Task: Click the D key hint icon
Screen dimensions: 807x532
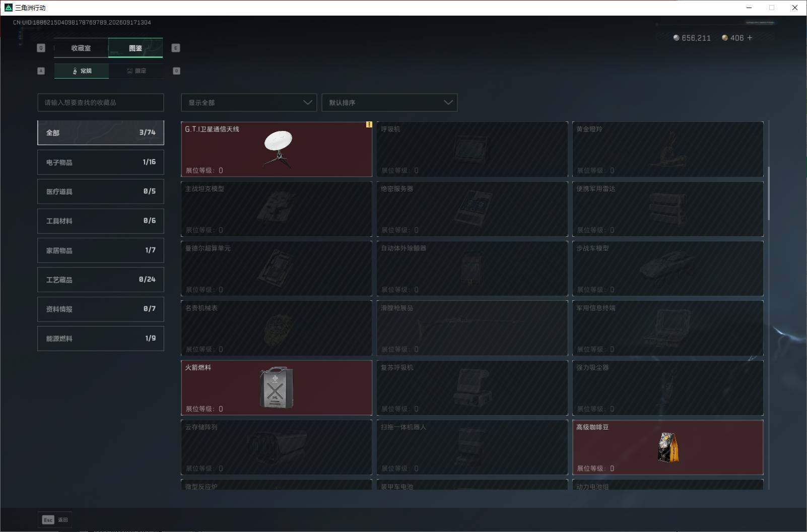Action: tap(176, 71)
